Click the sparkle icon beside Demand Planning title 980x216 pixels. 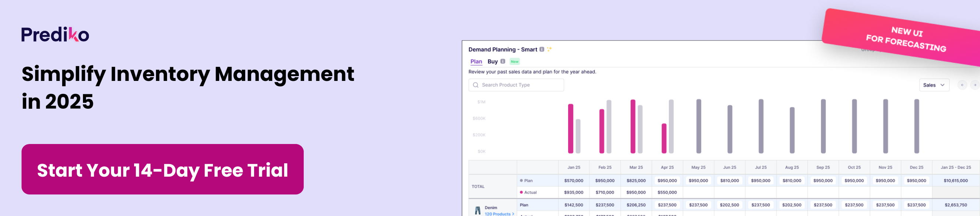pos(549,49)
